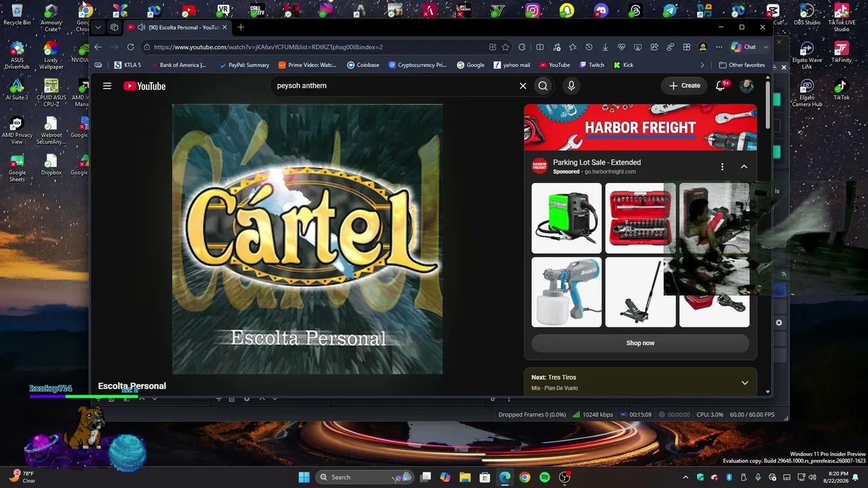Focus the YouTube search box
This screenshot has height=488, width=868.
pos(393,86)
